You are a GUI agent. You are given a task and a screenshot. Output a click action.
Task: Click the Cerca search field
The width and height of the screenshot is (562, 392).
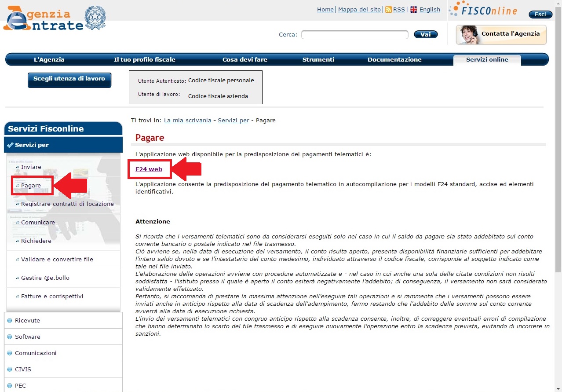(x=355, y=35)
